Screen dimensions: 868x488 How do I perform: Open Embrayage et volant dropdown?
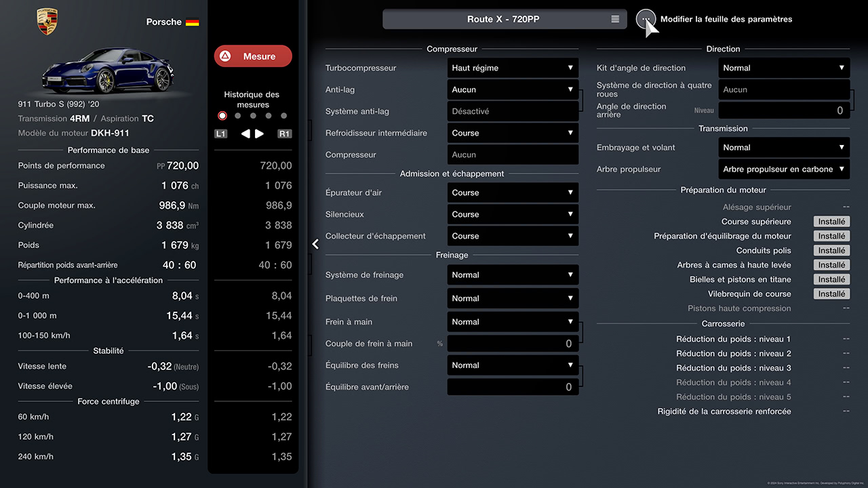click(x=784, y=147)
